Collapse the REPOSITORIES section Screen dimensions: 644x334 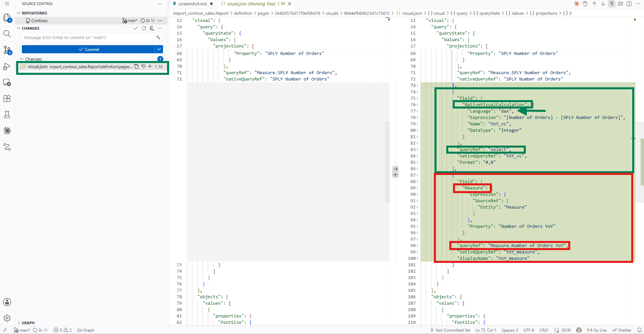click(19, 13)
